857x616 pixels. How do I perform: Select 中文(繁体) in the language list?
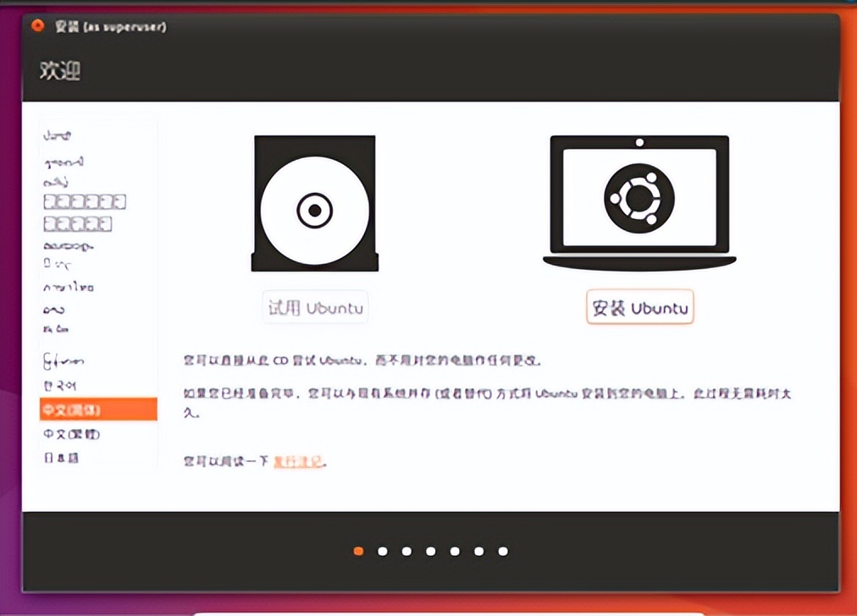tap(65, 433)
